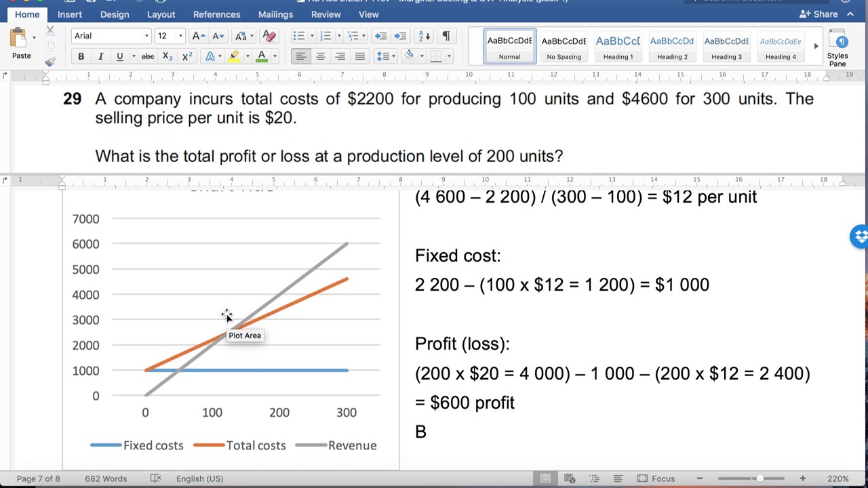This screenshot has height=488, width=868.
Task: Apply yellow text highlight color
Action: [234, 56]
